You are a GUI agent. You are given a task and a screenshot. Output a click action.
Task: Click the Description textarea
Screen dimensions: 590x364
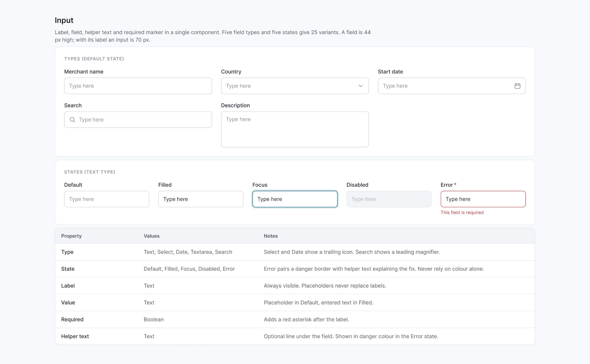point(295,129)
